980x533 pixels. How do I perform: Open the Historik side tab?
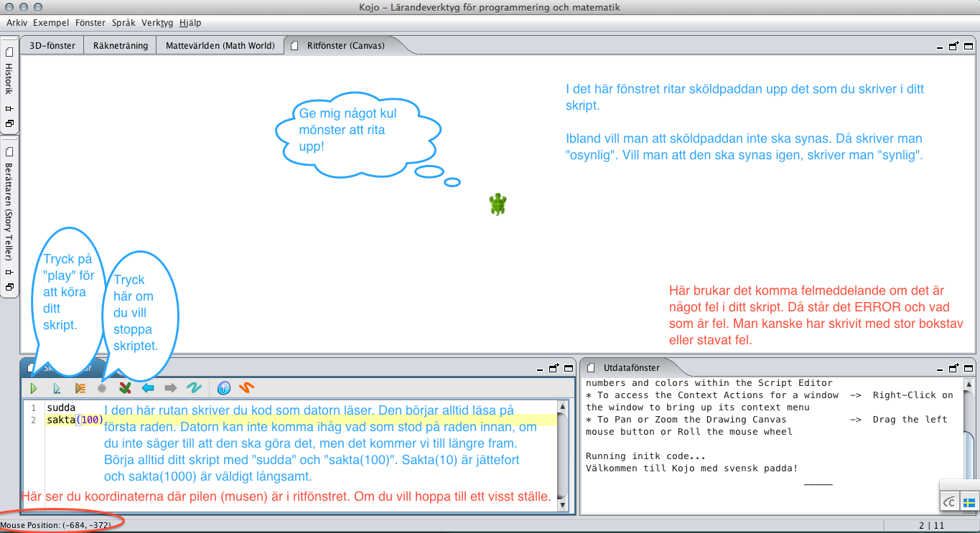pyautogui.click(x=9, y=79)
